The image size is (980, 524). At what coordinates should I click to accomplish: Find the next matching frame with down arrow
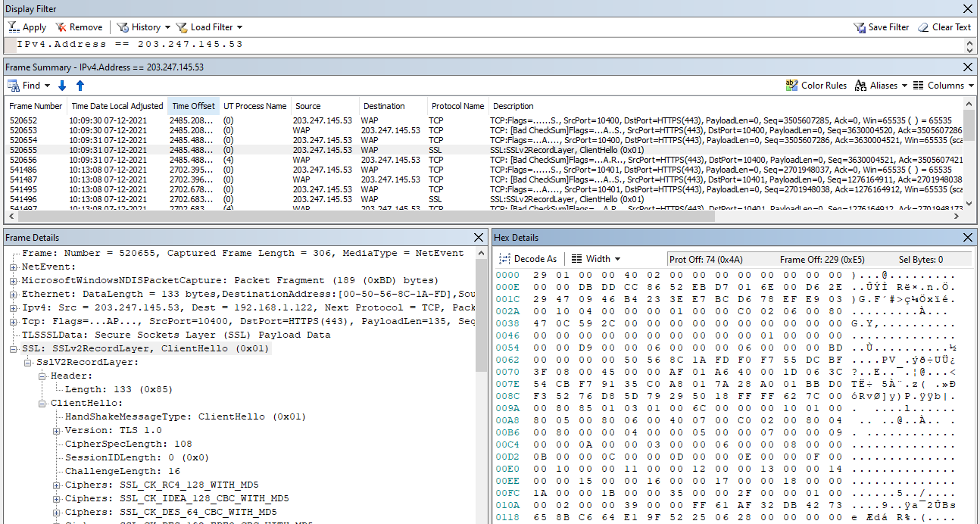(x=61, y=85)
